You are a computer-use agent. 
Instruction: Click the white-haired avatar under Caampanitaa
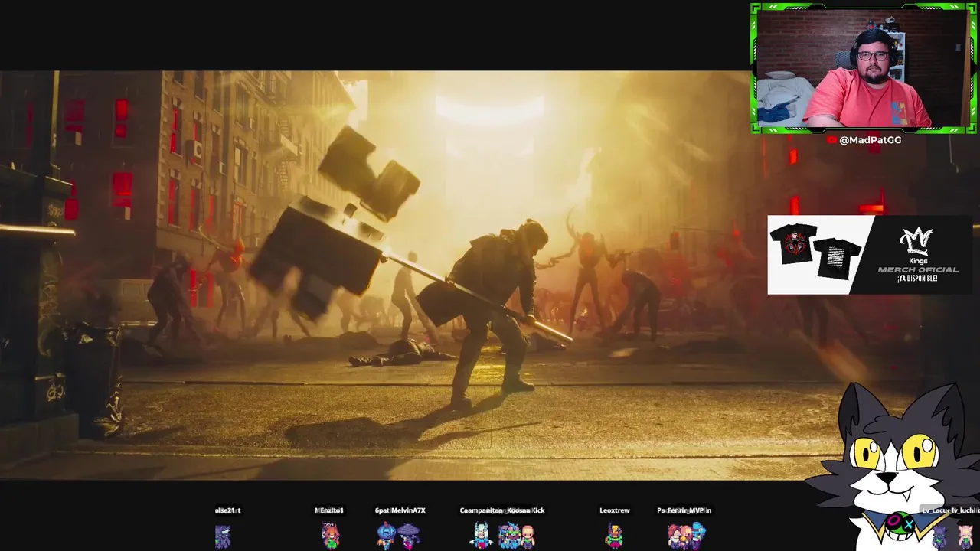click(x=481, y=536)
